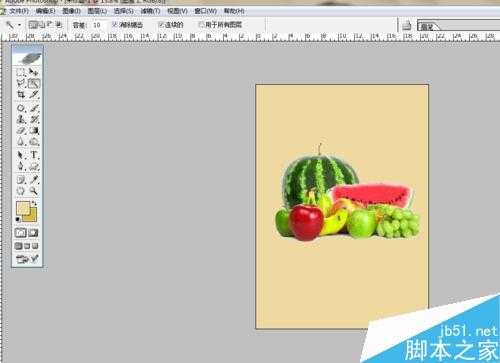
Task: Select the Eyedropper tool
Action: pos(34,180)
